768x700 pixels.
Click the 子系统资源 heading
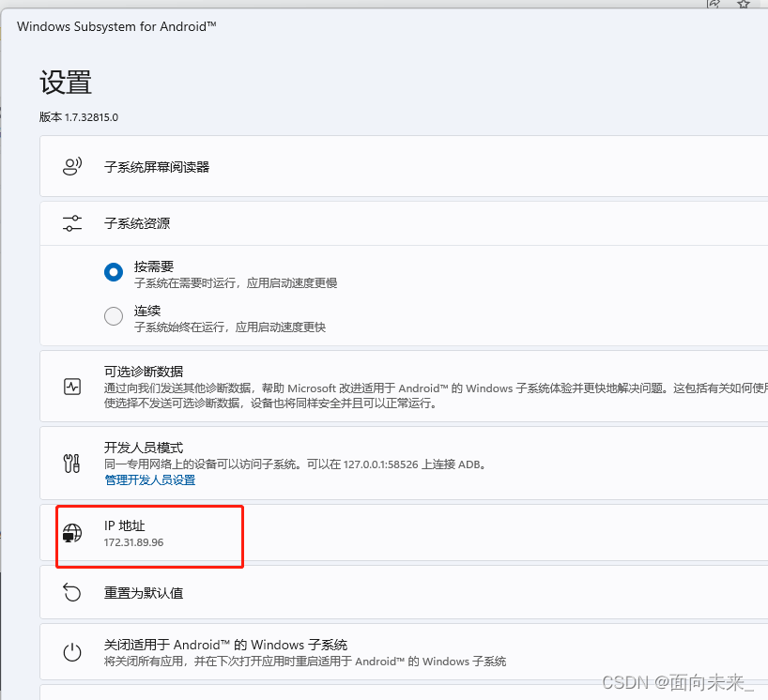137,223
